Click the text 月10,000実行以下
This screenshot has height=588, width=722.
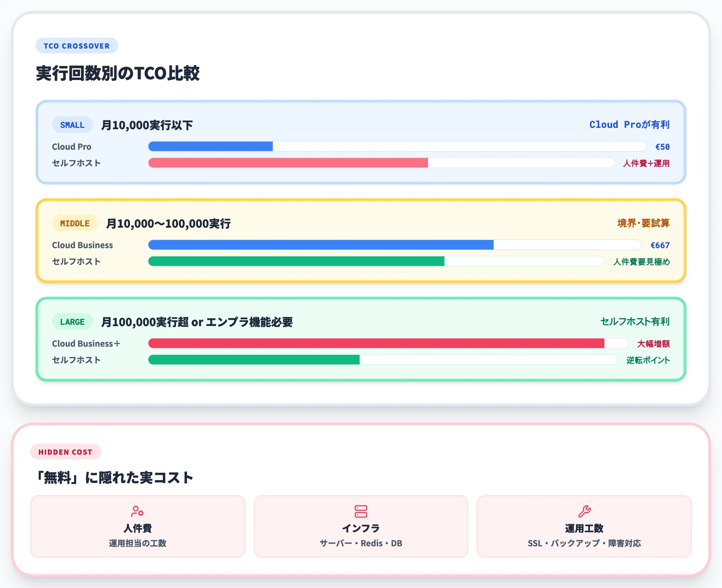147,125
